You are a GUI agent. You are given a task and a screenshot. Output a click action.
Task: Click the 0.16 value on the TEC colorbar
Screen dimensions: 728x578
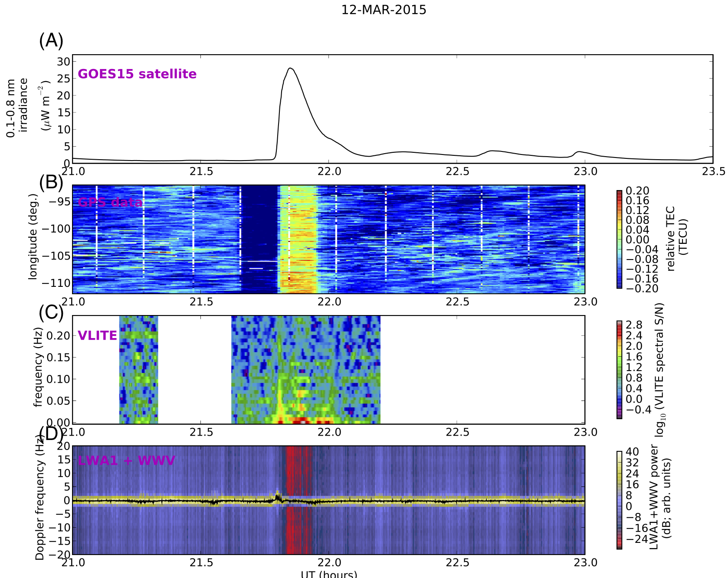tap(637, 200)
